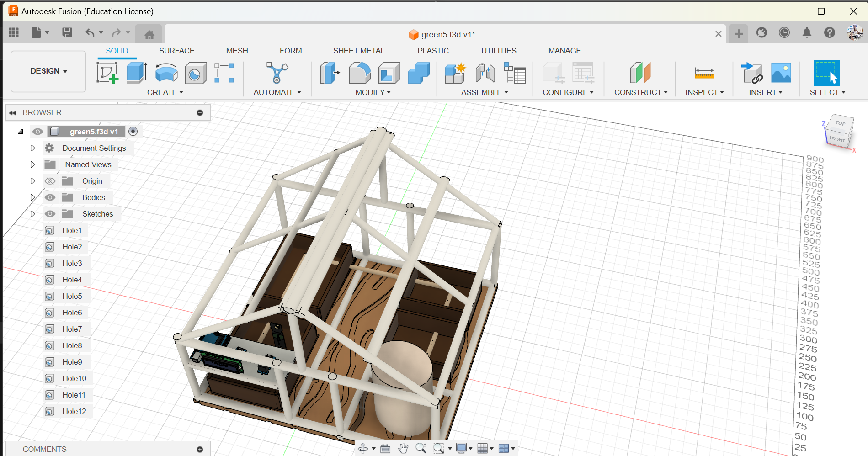Select the Hole tool icon
Viewport: 868px width, 456px height.
pos(196,73)
